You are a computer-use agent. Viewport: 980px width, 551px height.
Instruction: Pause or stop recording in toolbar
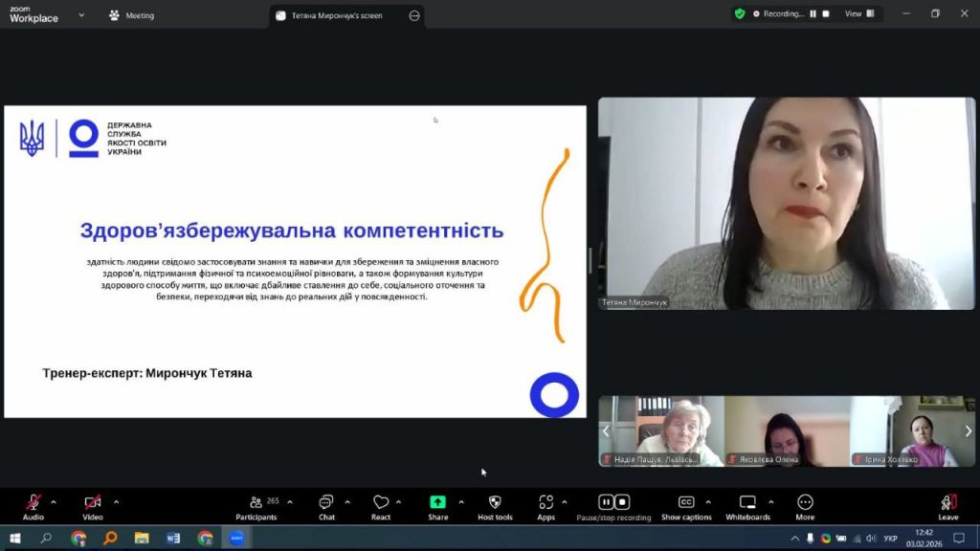point(613,502)
